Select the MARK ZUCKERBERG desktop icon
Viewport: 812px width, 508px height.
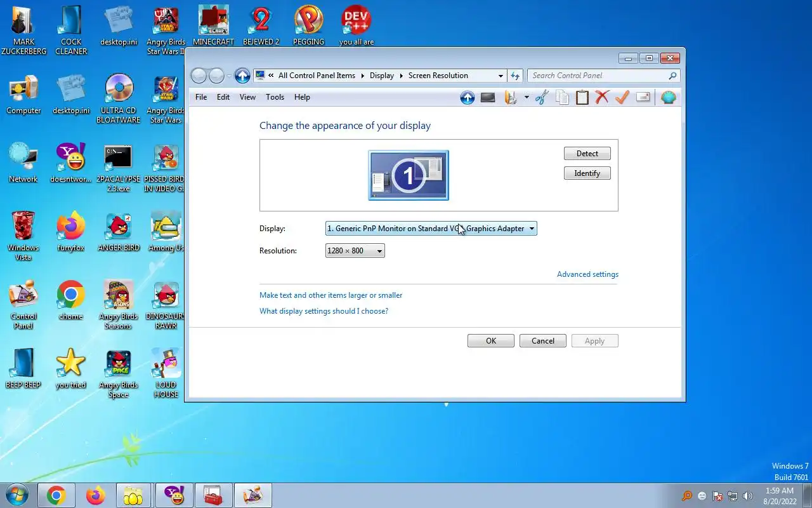pyautogui.click(x=23, y=30)
